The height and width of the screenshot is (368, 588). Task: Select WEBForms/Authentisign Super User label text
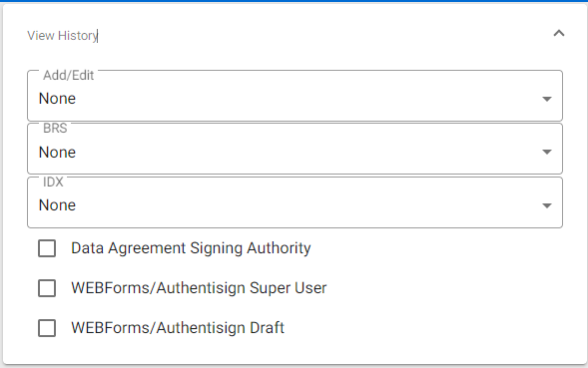199,288
